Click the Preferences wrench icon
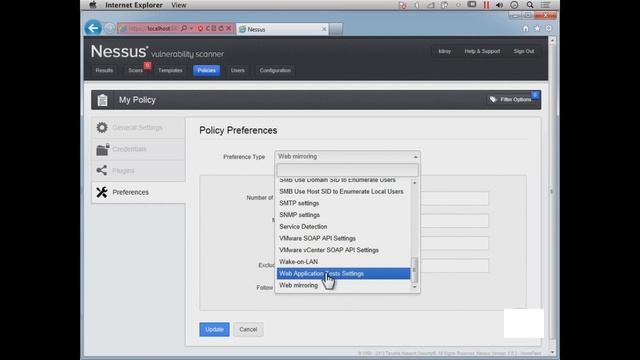640x360 pixels. click(x=102, y=192)
